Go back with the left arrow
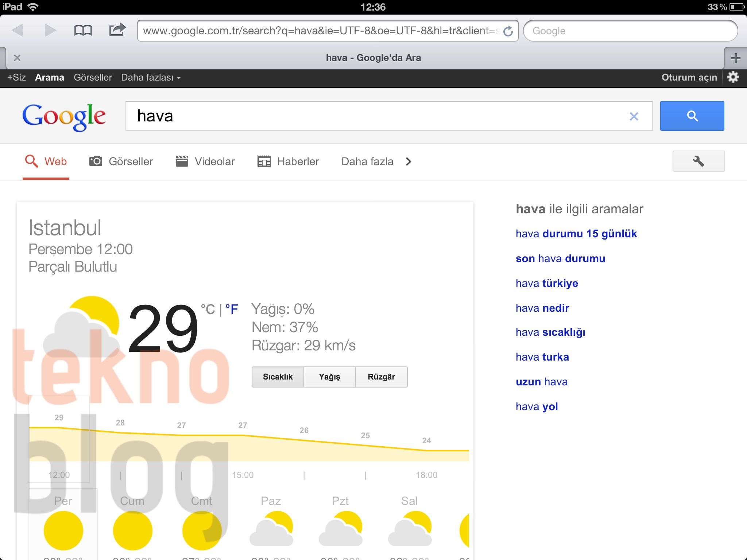The height and width of the screenshot is (560, 747). tap(18, 30)
